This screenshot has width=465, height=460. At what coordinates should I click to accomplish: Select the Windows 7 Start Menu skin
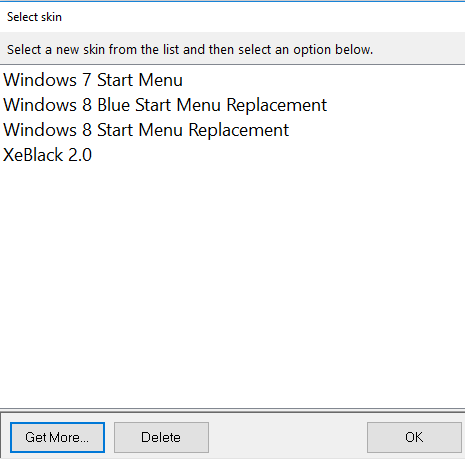[93, 80]
